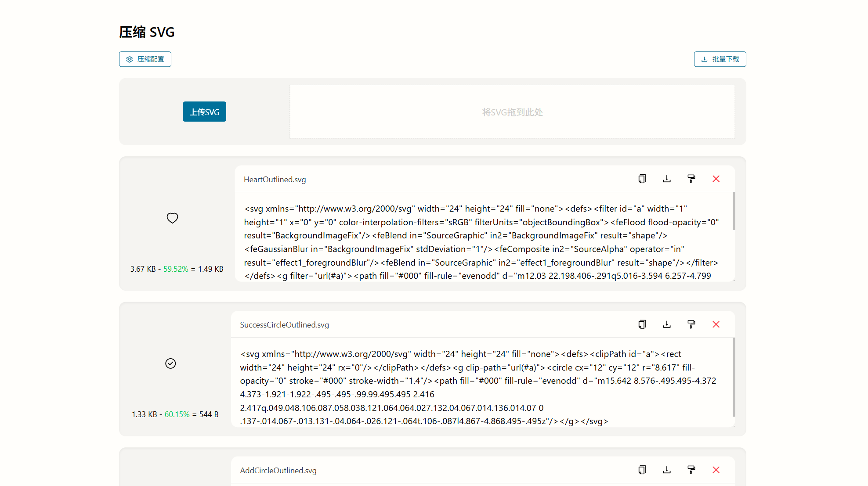
Task: Click the HeartOutlined.svg file name
Action: tap(275, 180)
